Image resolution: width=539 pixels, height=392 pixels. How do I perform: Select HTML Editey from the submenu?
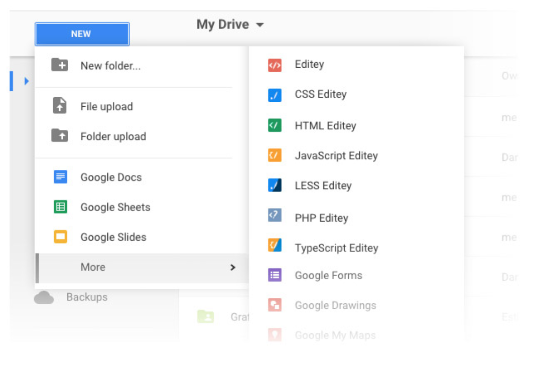pyautogui.click(x=326, y=126)
